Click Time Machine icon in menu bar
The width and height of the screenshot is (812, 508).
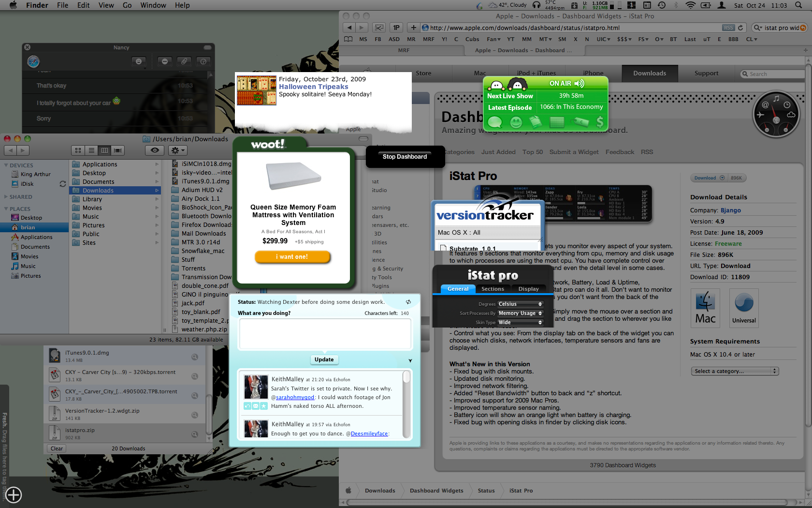pos(662,5)
